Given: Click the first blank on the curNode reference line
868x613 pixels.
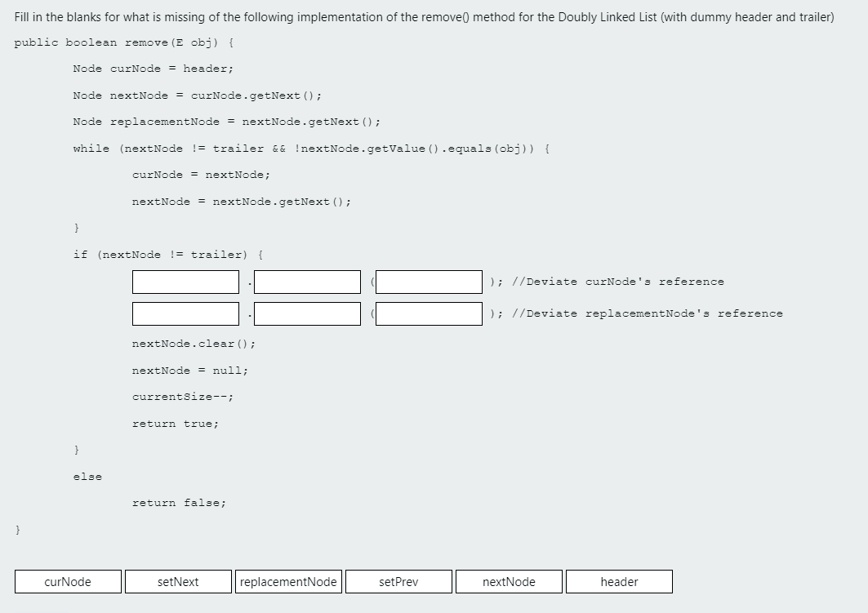Looking at the screenshot, I should click(x=185, y=282).
